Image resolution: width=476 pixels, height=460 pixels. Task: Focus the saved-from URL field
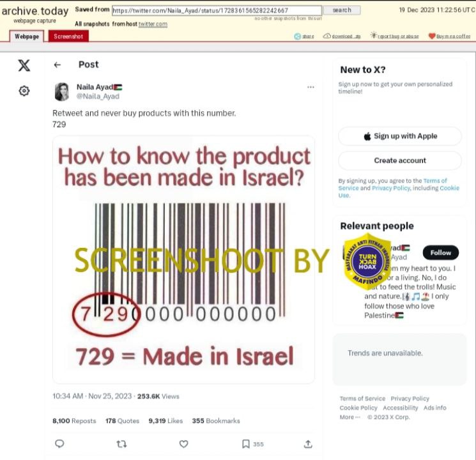click(217, 11)
